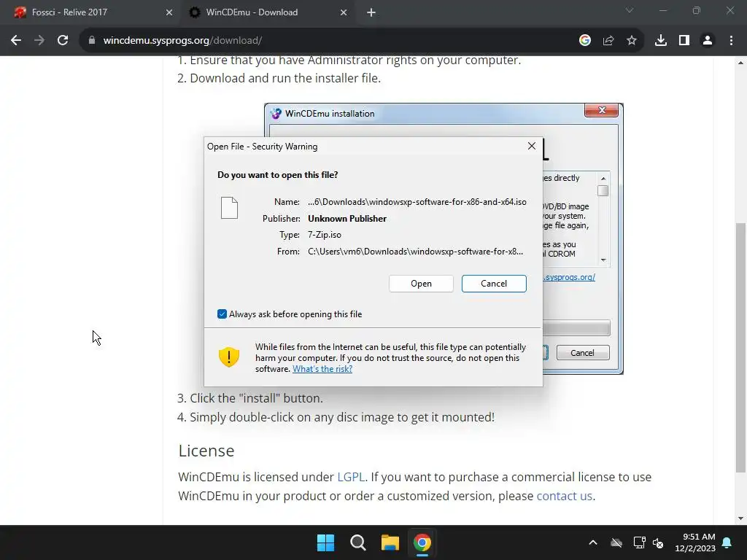747x560 pixels.
Task: Click the Chrome taskbar icon
Action: tap(422, 542)
